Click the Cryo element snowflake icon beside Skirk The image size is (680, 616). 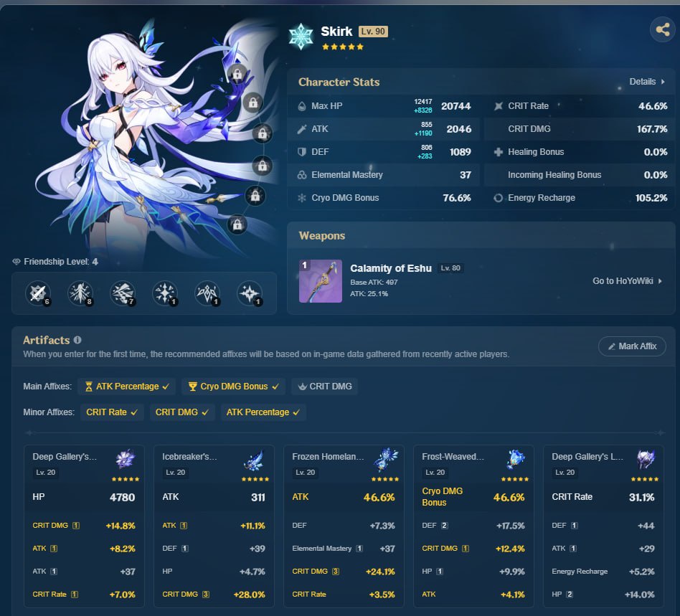[x=301, y=37]
